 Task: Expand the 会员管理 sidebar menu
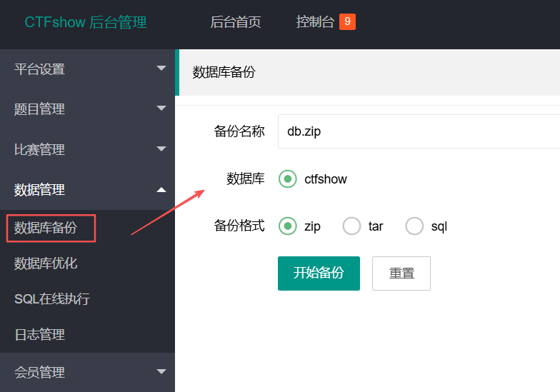tap(87, 372)
